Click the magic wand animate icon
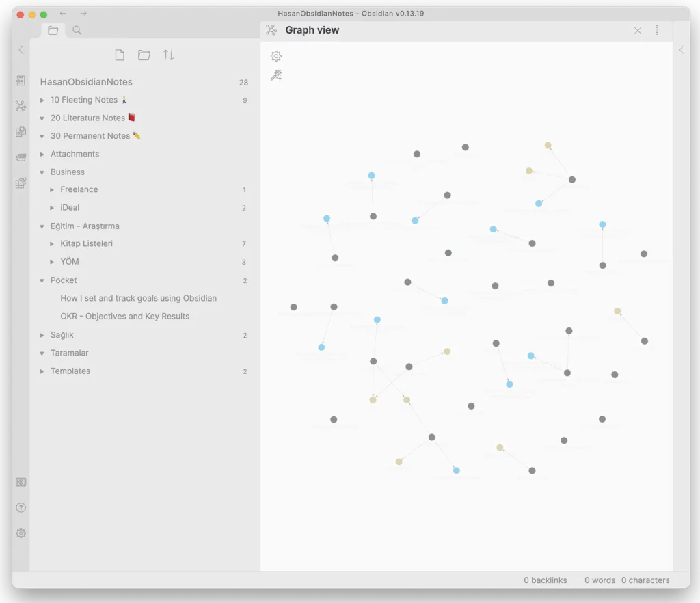This screenshot has height=603, width=700. point(276,75)
